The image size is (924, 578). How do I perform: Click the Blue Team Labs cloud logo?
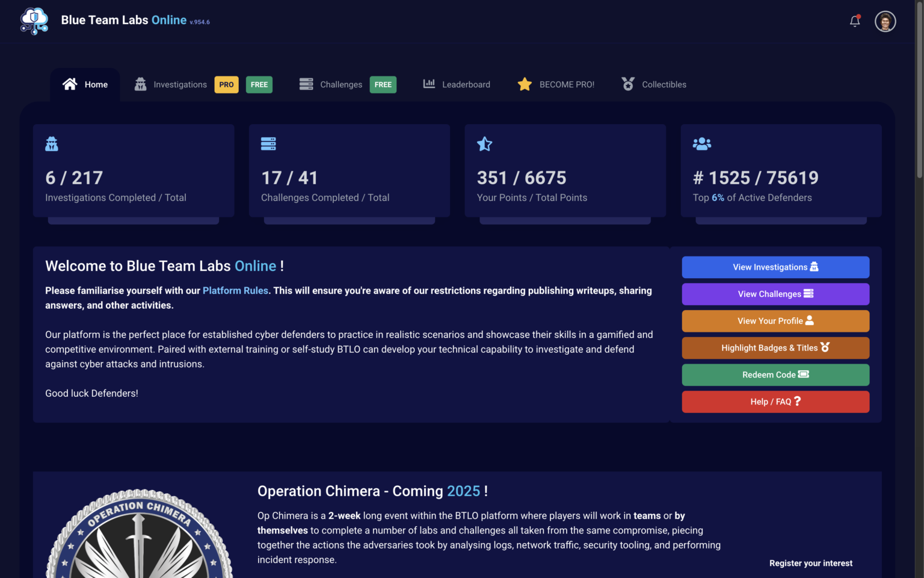click(34, 21)
